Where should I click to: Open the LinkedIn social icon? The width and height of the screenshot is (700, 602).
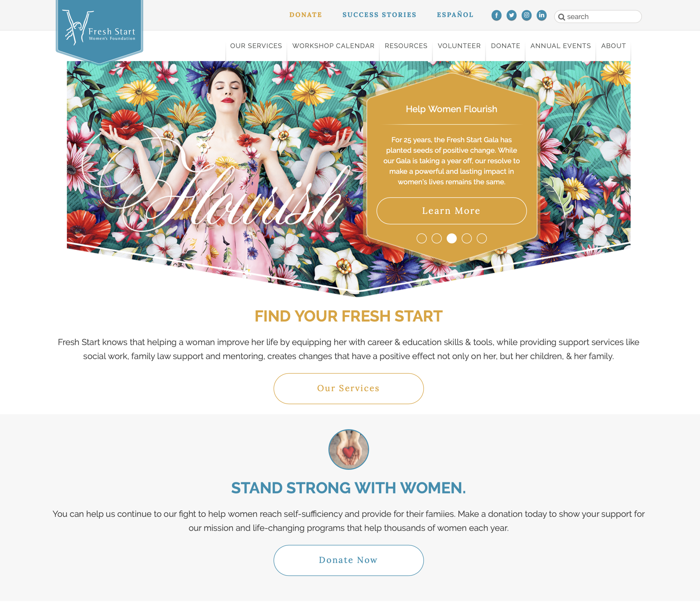(x=542, y=15)
